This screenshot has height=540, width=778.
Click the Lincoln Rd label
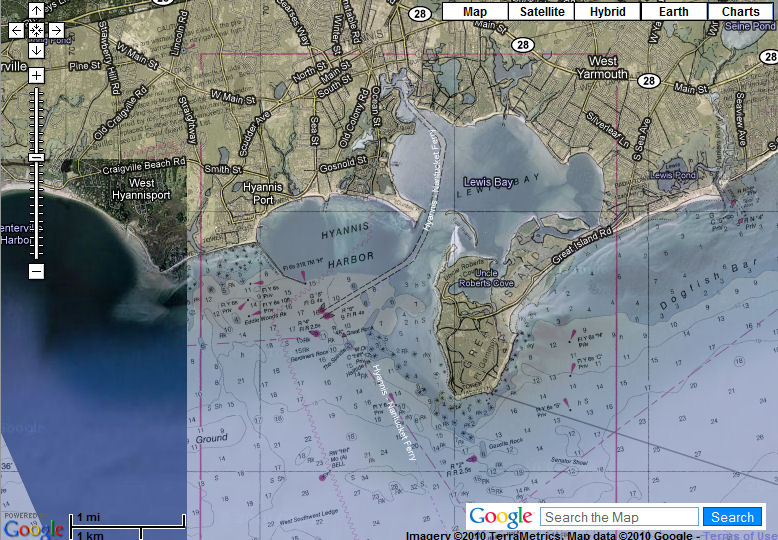point(179,33)
